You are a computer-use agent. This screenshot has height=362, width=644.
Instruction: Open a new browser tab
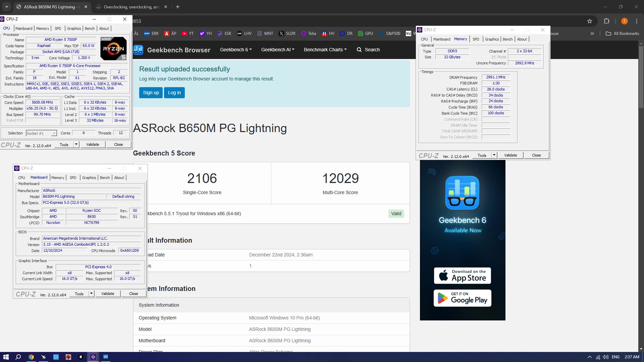point(178,7)
